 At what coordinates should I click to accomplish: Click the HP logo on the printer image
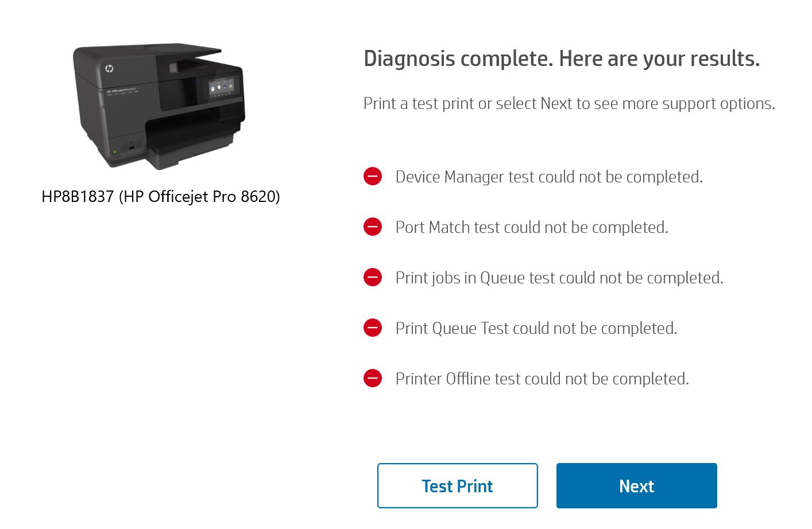[x=110, y=67]
